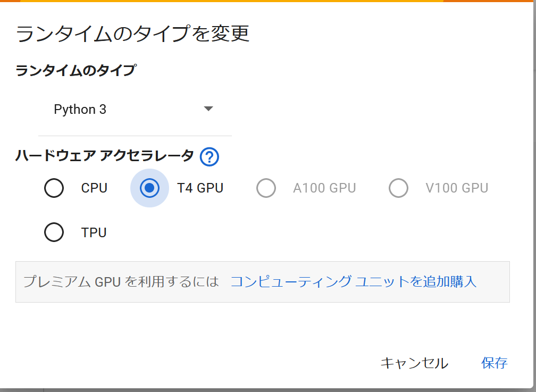Click the TPU label text
The height and width of the screenshot is (392, 536).
pos(94,233)
